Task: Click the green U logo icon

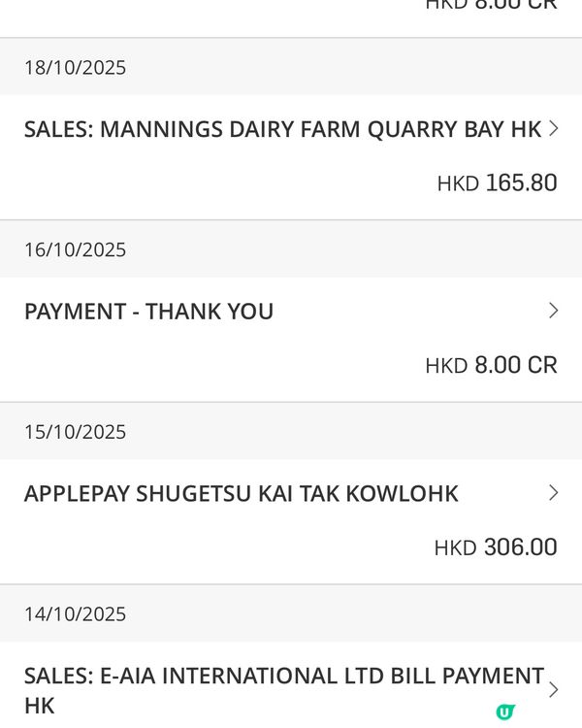Action: pos(504,712)
